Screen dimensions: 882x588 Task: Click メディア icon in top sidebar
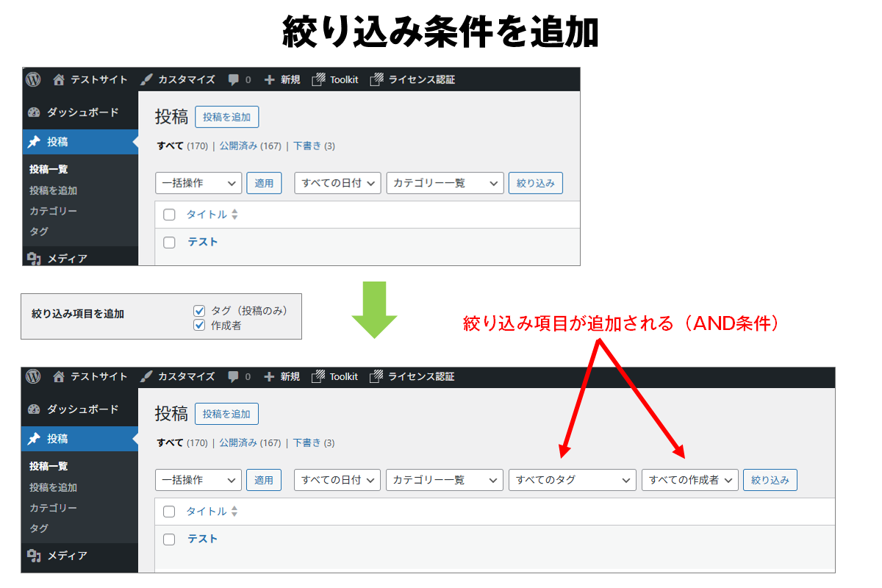coord(34,259)
